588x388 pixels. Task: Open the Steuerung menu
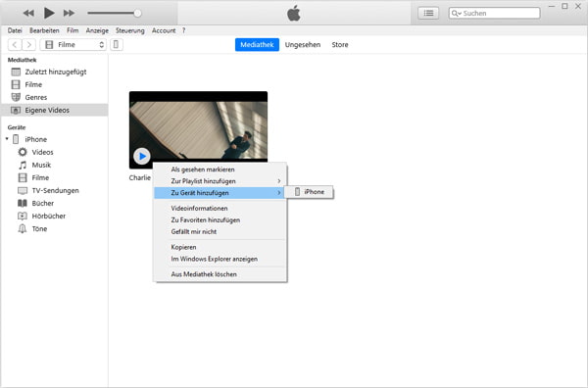point(129,30)
